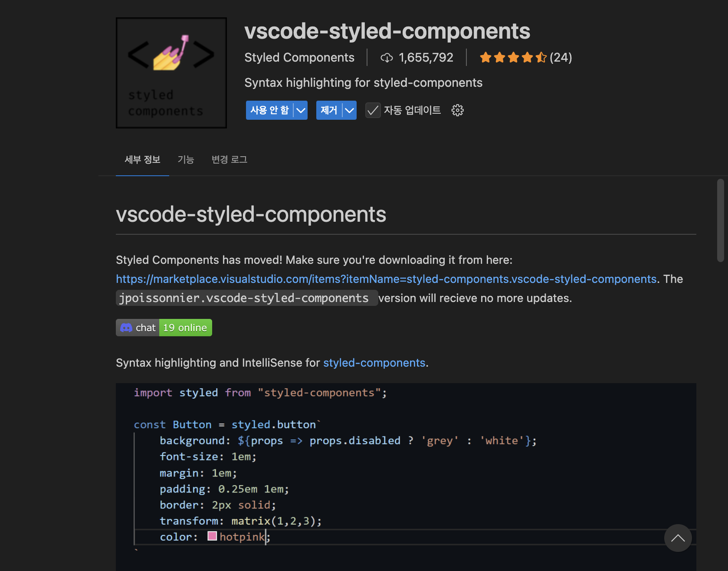Expand the 사용 안 함 dropdown arrow

pos(301,110)
